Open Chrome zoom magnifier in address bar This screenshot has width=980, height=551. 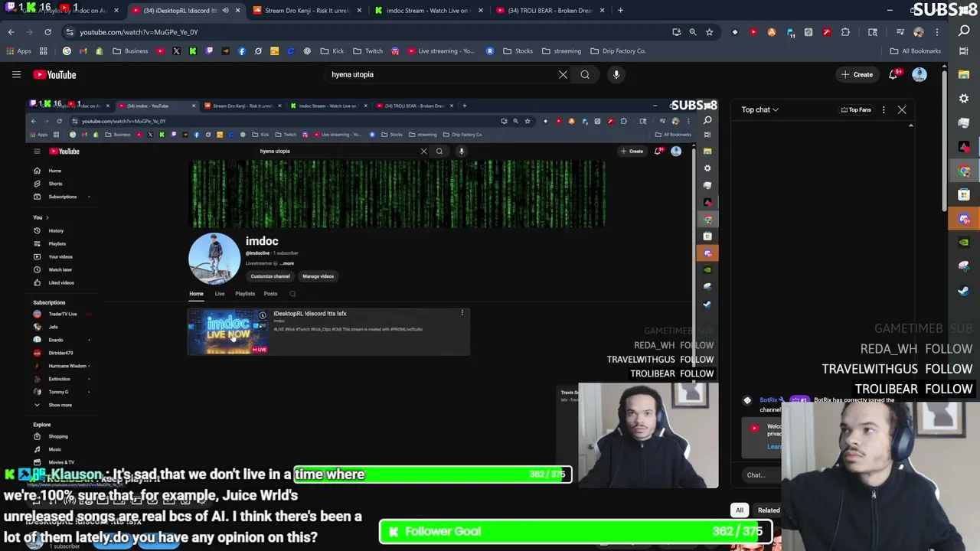(693, 32)
